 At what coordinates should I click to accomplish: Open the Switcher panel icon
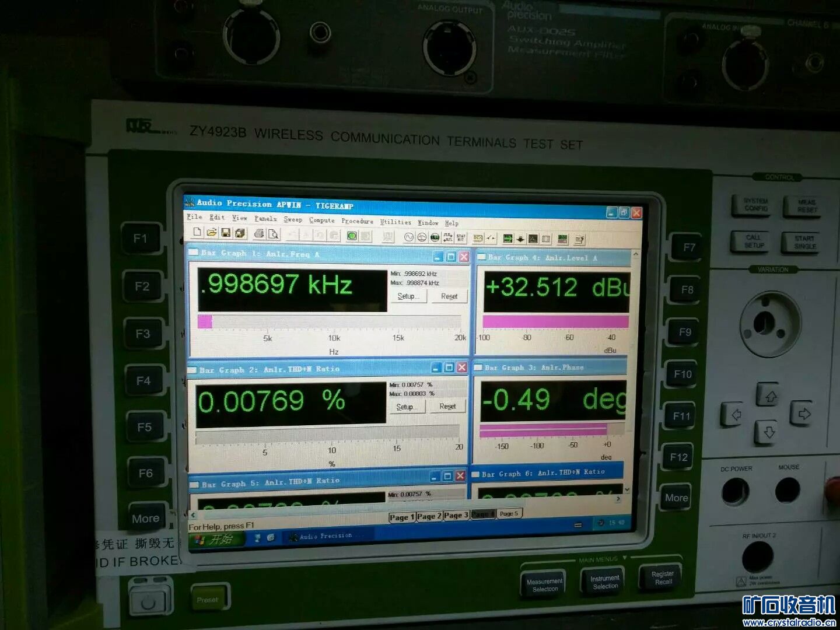(491, 238)
